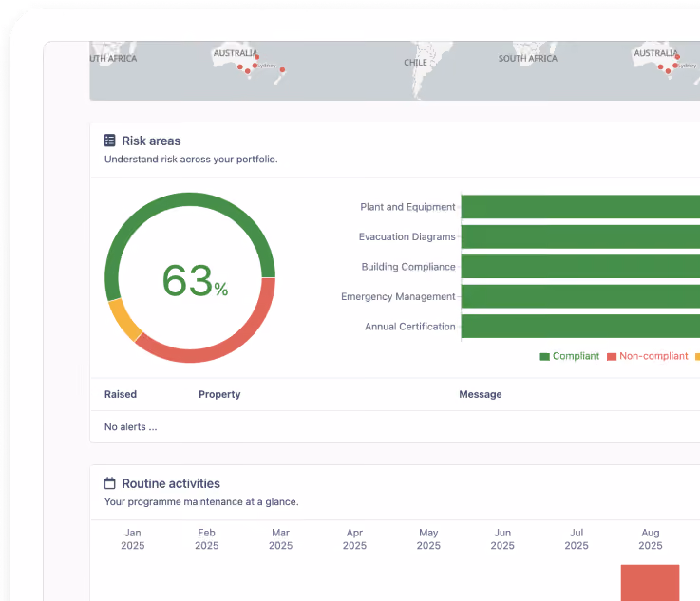Click the Annual Certification axis label
Screen dimensions: 700x601
point(410,327)
